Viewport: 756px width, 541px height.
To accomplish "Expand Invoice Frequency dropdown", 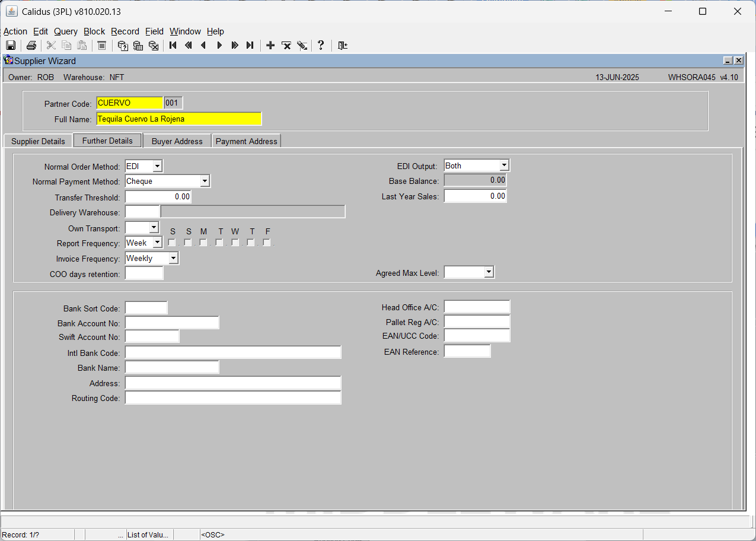I will (x=173, y=259).
